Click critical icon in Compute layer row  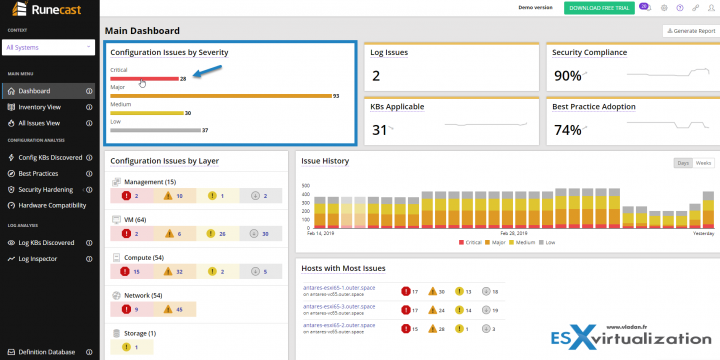coord(126,271)
